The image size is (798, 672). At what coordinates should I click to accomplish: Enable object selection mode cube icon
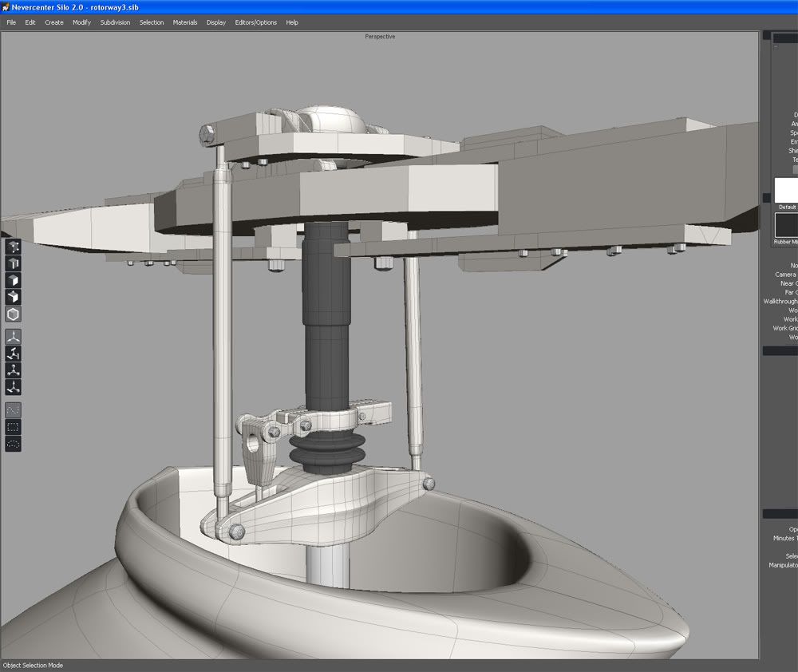click(x=13, y=314)
